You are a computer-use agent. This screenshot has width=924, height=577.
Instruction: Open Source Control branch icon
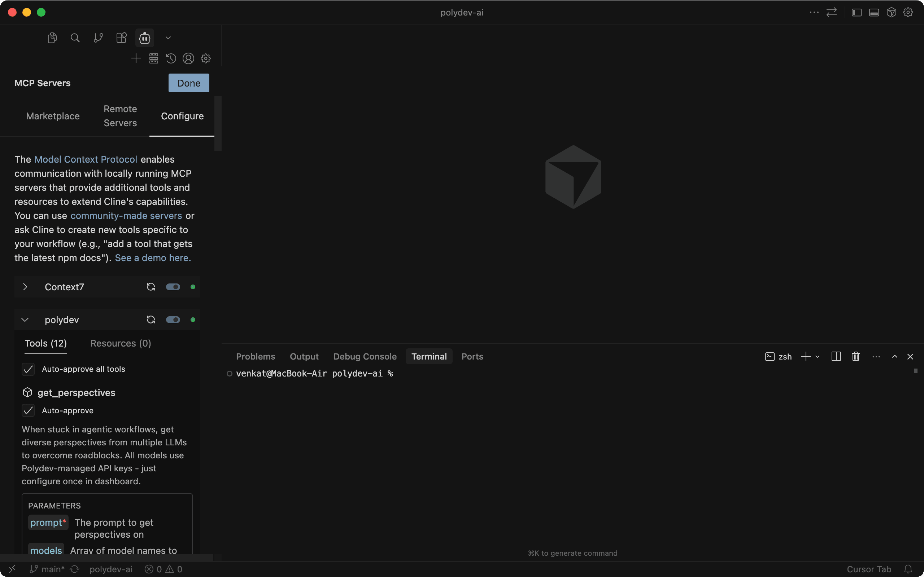(98, 38)
